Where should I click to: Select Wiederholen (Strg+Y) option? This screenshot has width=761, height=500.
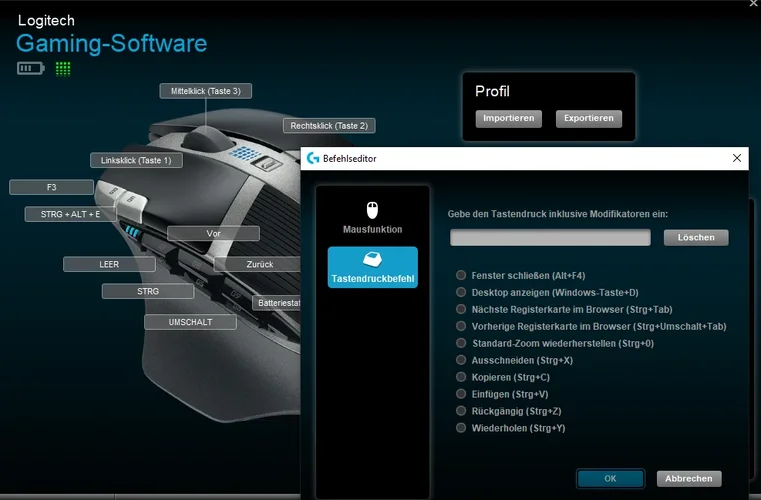pyautogui.click(x=511, y=428)
